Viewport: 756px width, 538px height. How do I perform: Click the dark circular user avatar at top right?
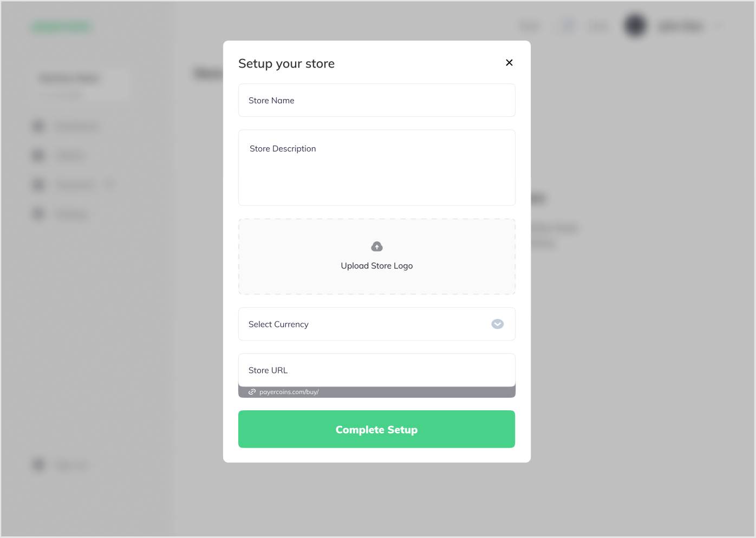634,25
